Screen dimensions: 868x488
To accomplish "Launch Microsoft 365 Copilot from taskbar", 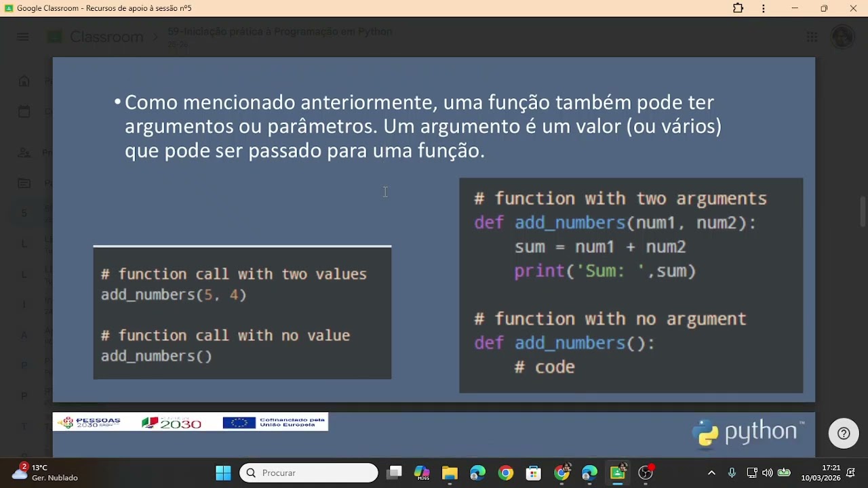I will [x=422, y=472].
